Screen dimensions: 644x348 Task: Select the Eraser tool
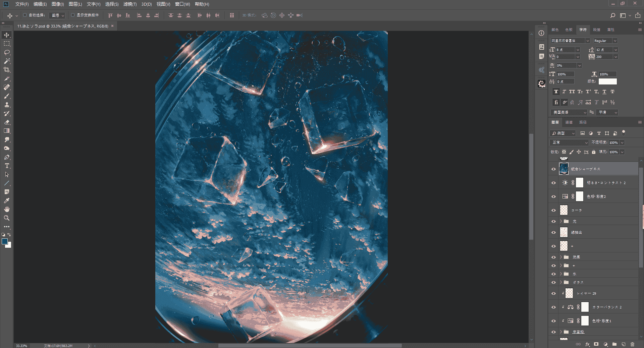(7, 122)
